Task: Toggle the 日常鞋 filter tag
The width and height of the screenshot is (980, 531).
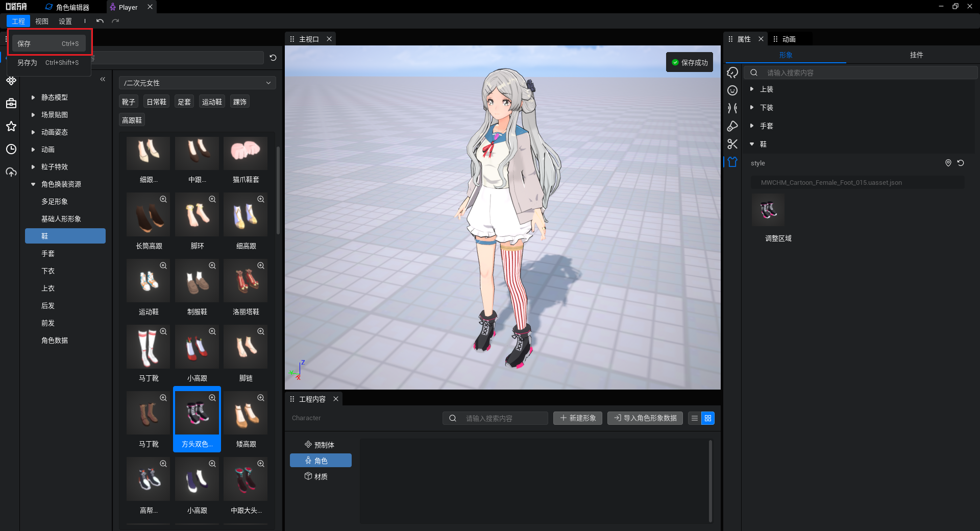Action: tap(157, 102)
